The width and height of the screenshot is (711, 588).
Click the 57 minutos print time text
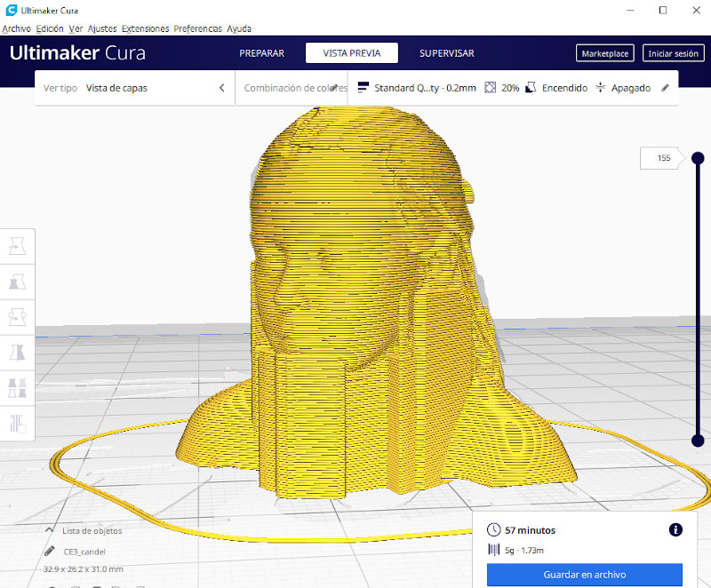pos(530,530)
